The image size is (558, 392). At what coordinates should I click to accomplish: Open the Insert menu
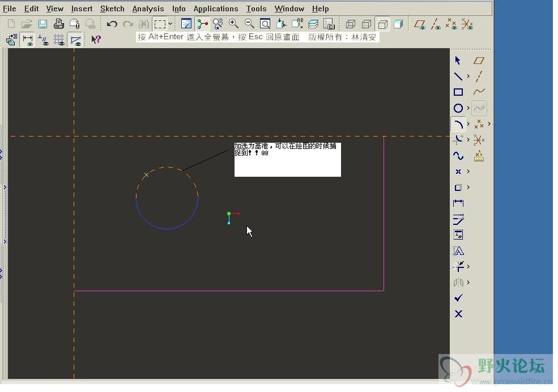pos(82,8)
